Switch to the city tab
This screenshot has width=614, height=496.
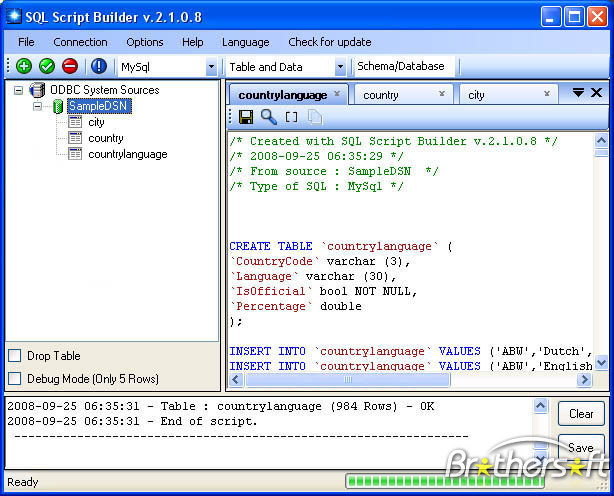pyautogui.click(x=508, y=95)
